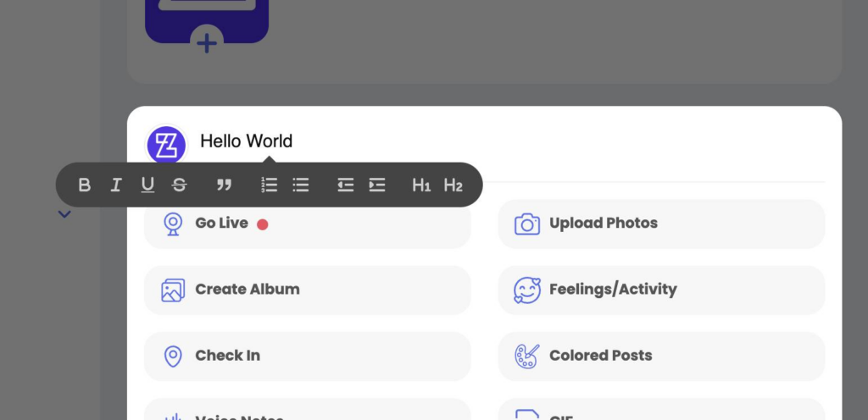The width and height of the screenshot is (868, 420).
Task: Create a bulleted list
Action: [x=300, y=185]
